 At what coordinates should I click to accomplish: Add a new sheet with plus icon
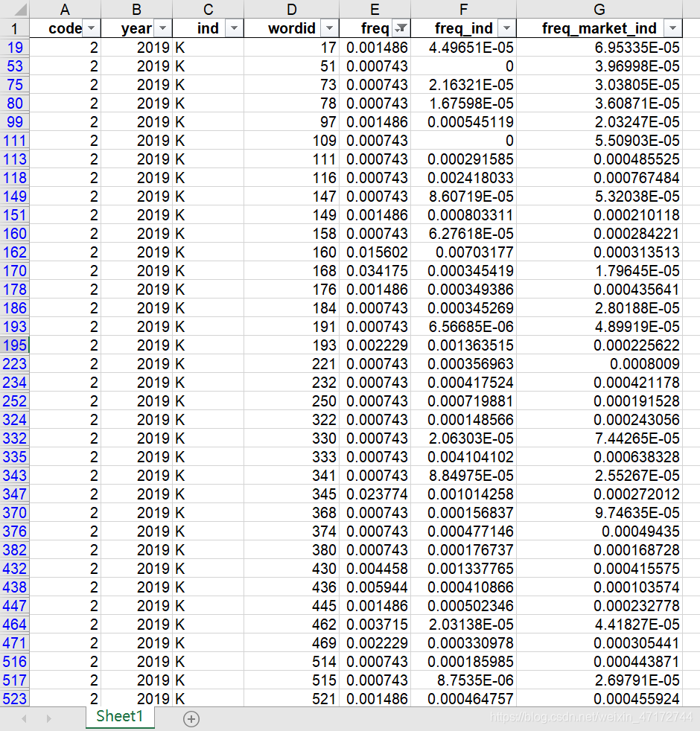tap(191, 719)
